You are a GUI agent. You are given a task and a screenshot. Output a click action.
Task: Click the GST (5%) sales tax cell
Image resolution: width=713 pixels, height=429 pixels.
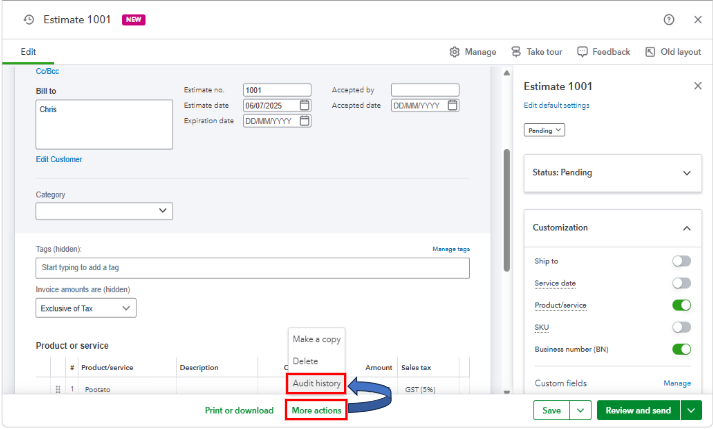(x=420, y=389)
